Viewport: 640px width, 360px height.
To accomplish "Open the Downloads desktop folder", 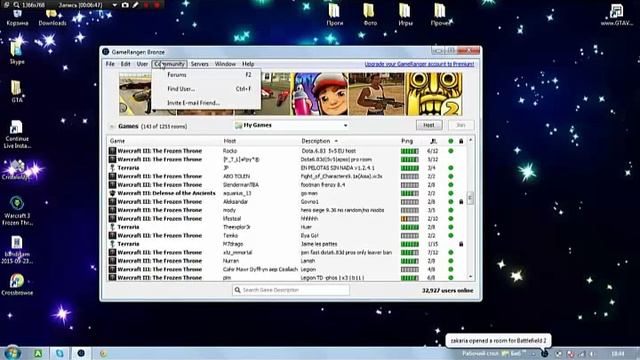I will click(x=52, y=18).
